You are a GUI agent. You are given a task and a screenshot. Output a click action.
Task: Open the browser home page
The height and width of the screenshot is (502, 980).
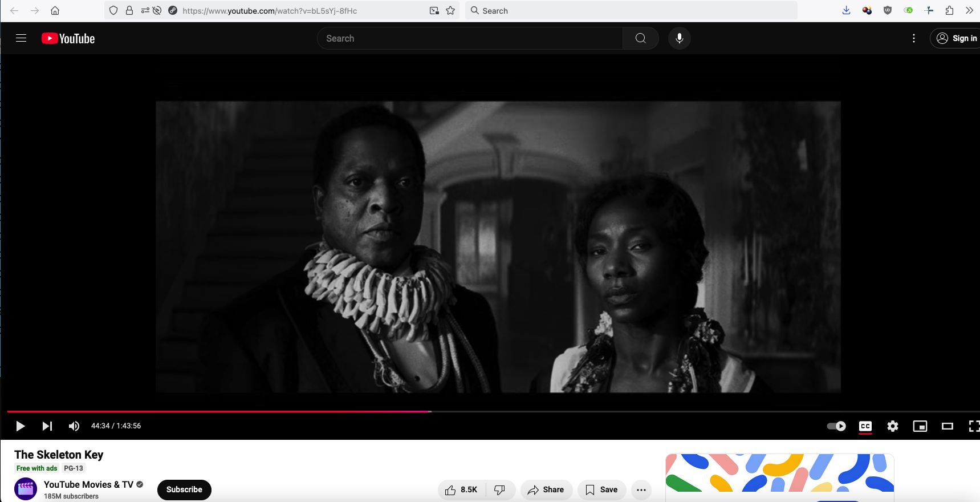[x=55, y=11]
